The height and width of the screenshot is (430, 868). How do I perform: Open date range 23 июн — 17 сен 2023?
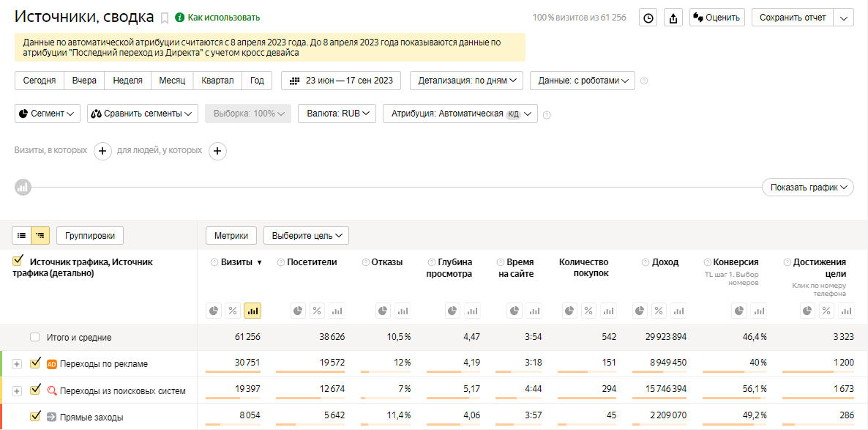click(x=341, y=81)
